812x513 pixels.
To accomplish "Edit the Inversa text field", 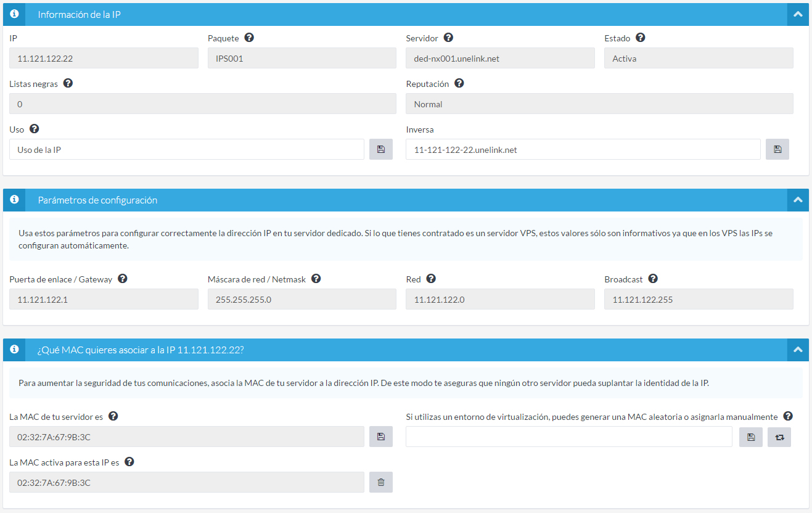I will (583, 149).
